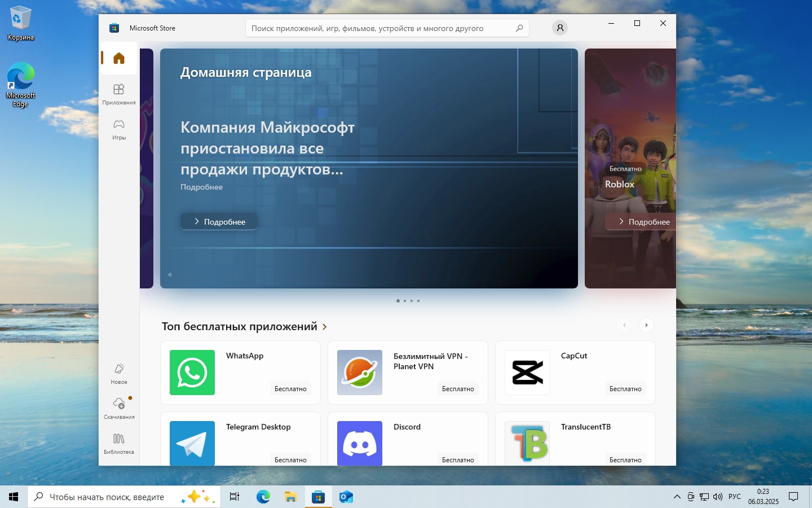The height and width of the screenshot is (508, 812).
Task: Click Бесплатно button for CapCut
Action: point(625,389)
